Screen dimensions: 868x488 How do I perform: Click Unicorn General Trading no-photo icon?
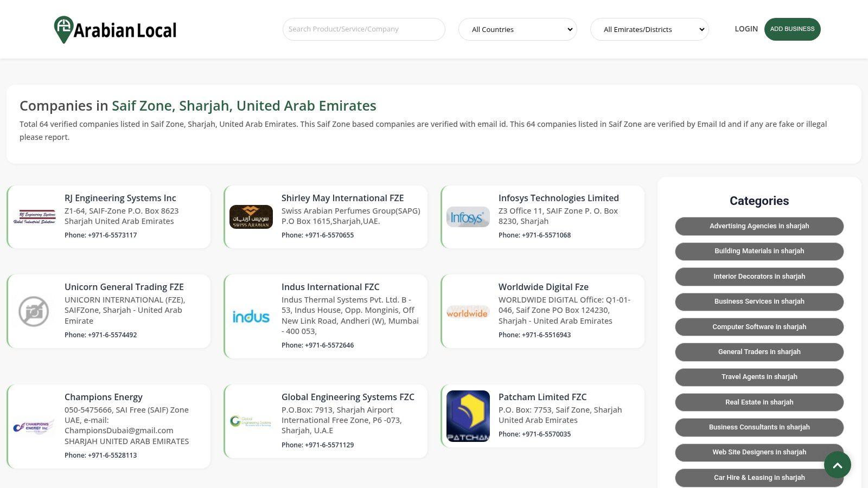(x=34, y=311)
